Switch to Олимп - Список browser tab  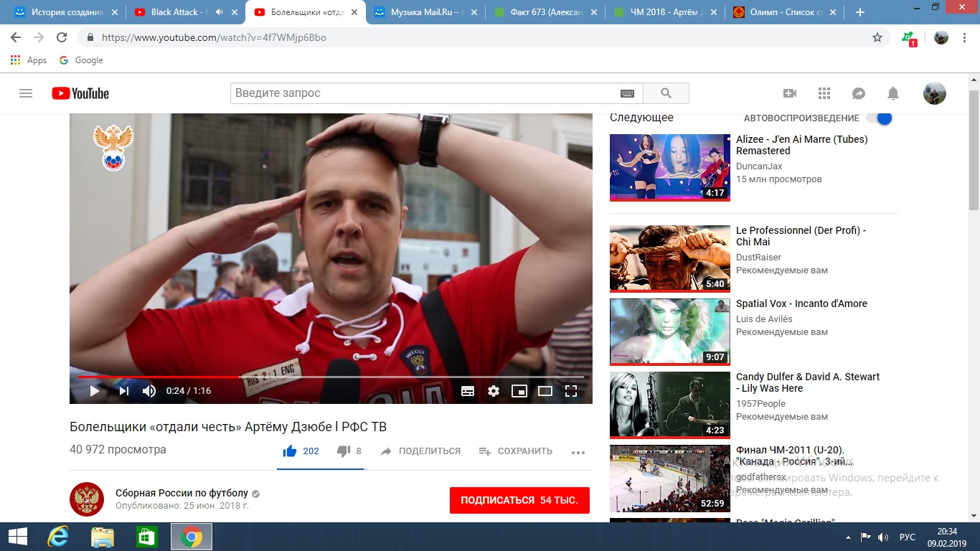[784, 12]
